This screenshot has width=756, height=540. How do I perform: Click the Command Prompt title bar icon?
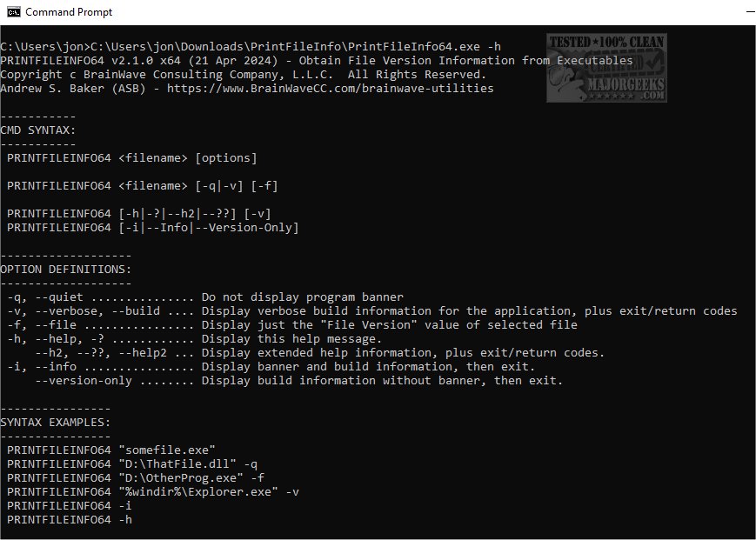tap(12, 12)
